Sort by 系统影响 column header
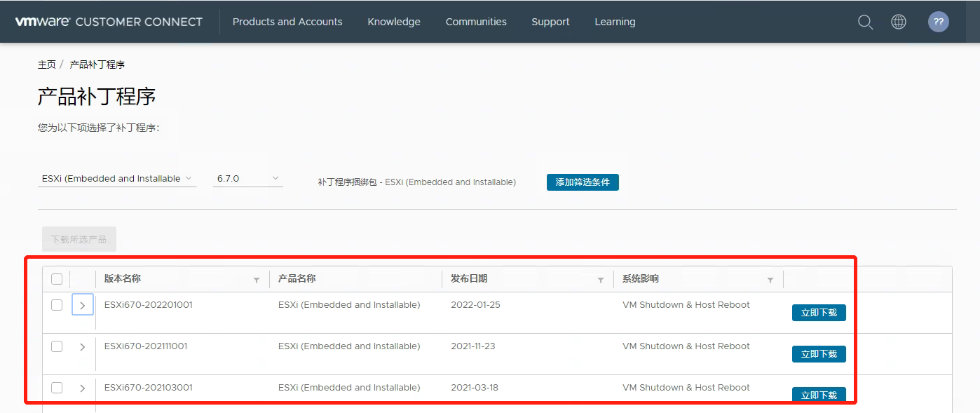Screen dimensions: 980x413 click(x=641, y=278)
